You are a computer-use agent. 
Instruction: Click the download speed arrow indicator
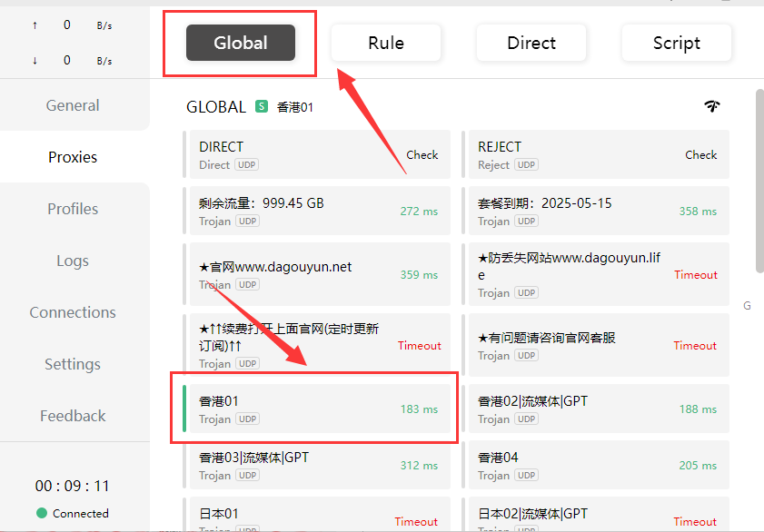point(35,61)
